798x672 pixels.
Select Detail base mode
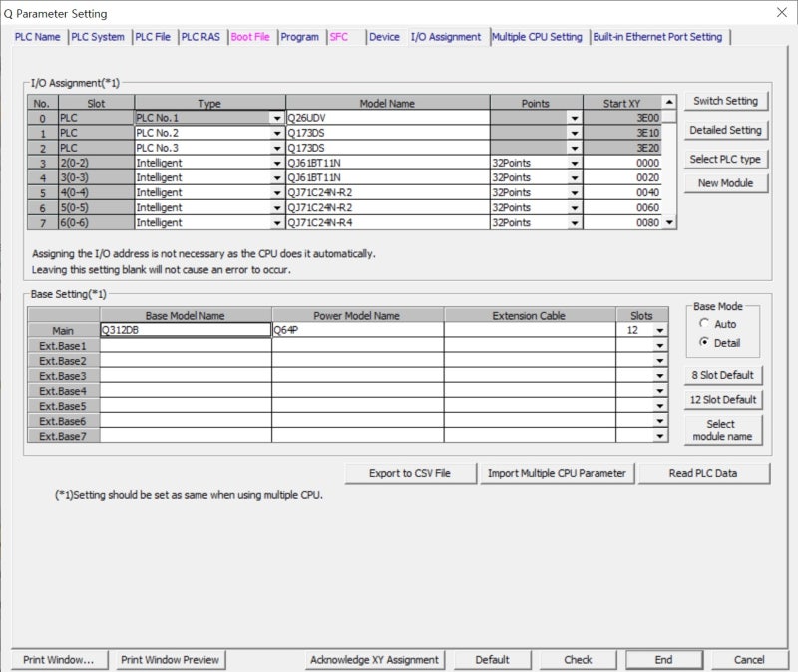(706, 343)
